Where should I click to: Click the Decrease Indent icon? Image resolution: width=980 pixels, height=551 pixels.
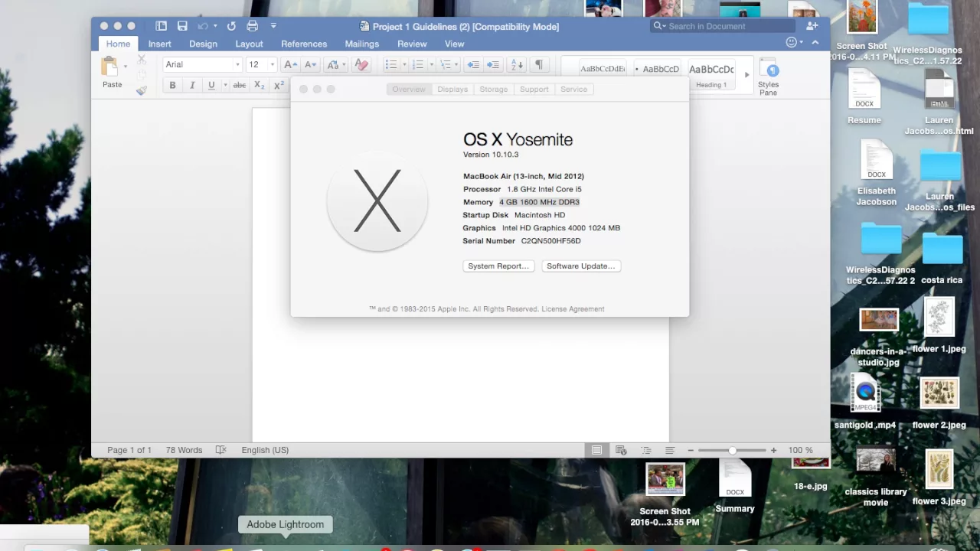click(473, 65)
